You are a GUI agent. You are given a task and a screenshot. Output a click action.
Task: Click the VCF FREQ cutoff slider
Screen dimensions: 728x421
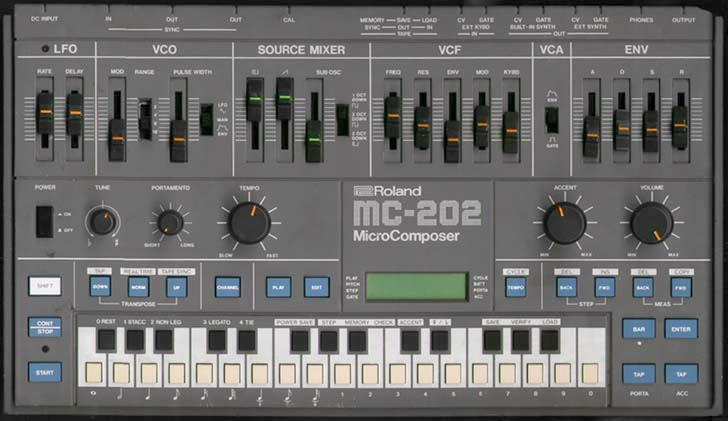tap(393, 116)
